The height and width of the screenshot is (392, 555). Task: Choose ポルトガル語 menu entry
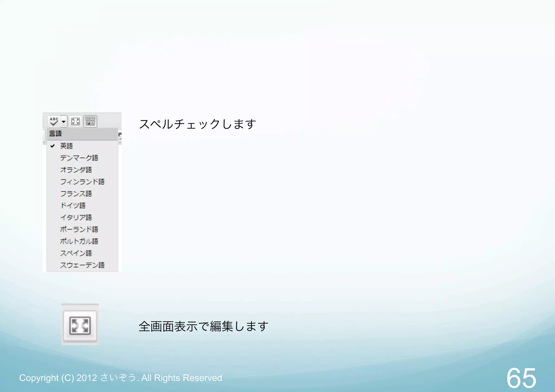pos(82,241)
